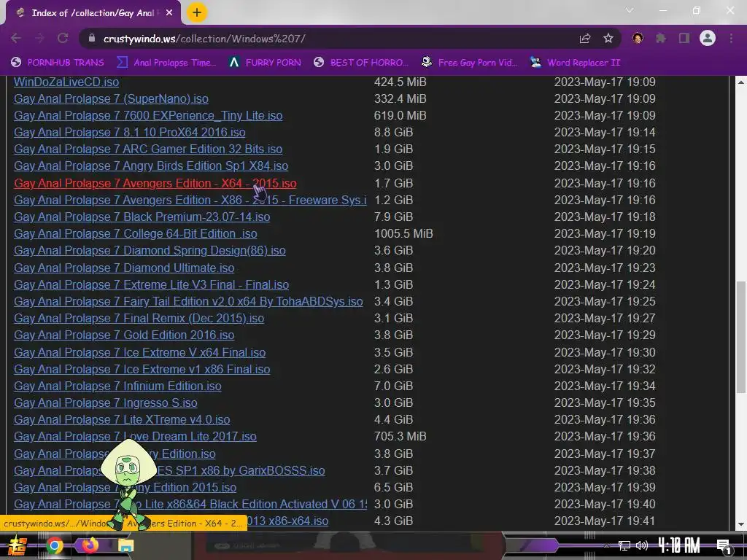Open the Fairy Tail Edition v2.0 x64 link

pos(188,301)
